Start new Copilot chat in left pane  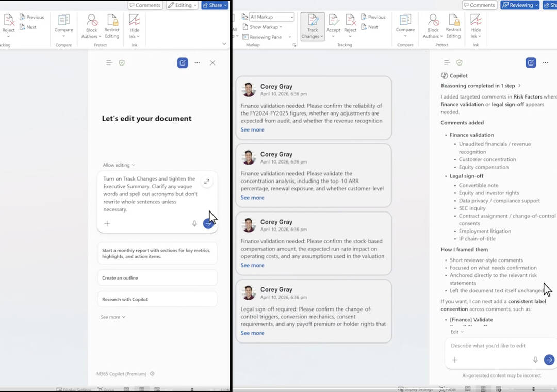click(x=182, y=63)
